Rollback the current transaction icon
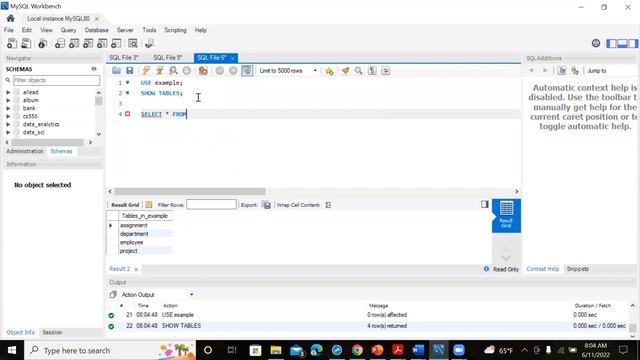The height and width of the screenshot is (360, 640). pos(233,71)
